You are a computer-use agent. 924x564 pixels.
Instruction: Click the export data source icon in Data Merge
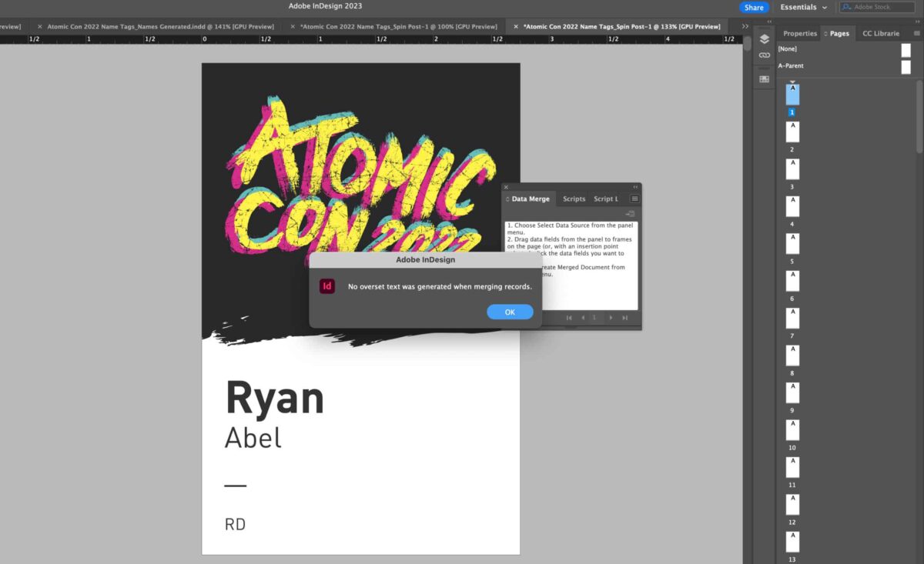630,213
